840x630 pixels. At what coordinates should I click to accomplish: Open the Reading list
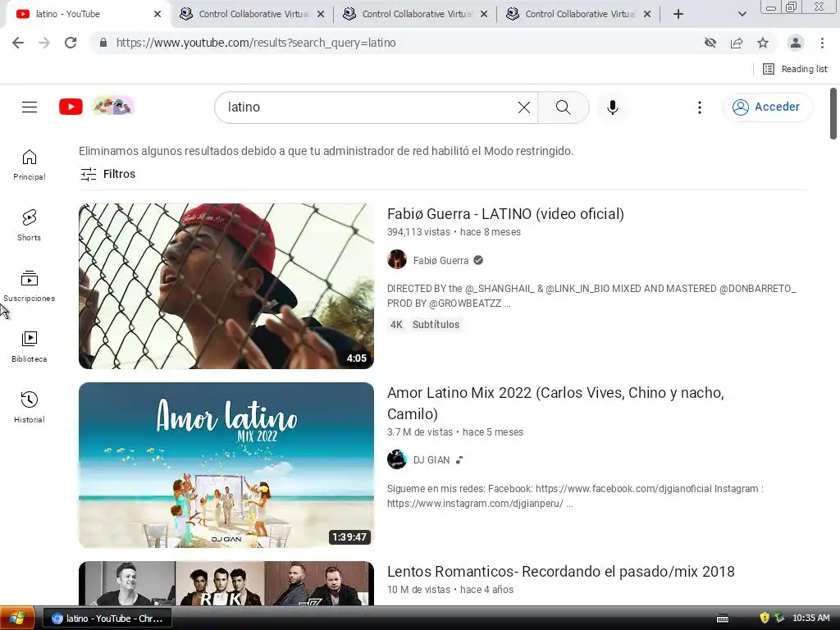pyautogui.click(x=796, y=69)
